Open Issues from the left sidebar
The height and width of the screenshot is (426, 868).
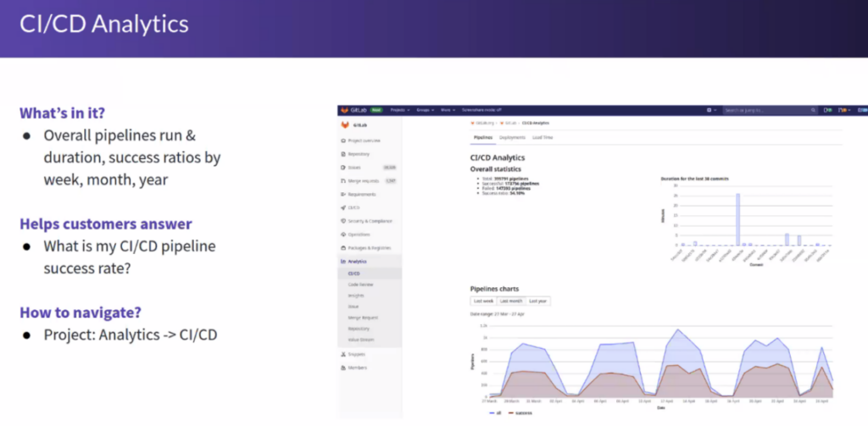coord(354,168)
